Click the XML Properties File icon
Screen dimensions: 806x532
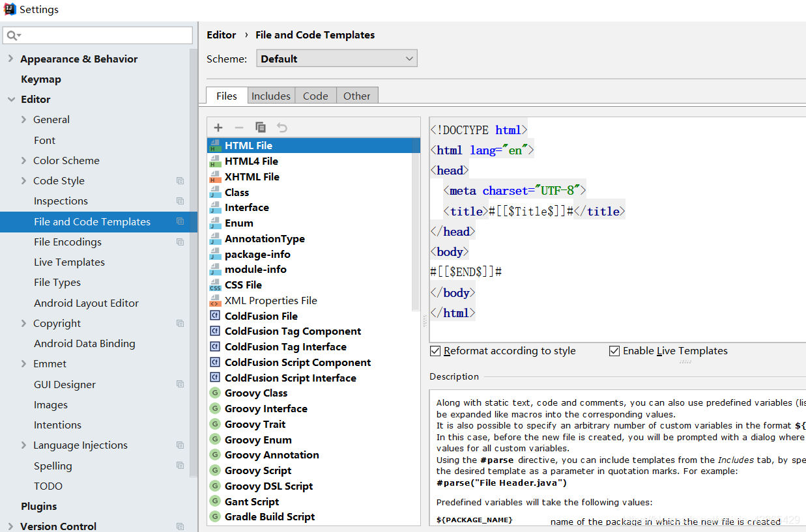pyautogui.click(x=215, y=301)
